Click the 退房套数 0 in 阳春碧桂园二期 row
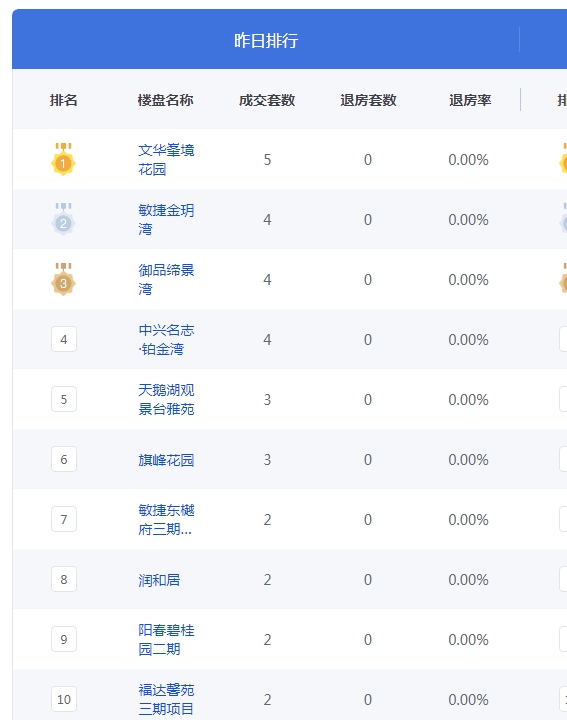Image resolution: width=567 pixels, height=720 pixels. pos(368,640)
